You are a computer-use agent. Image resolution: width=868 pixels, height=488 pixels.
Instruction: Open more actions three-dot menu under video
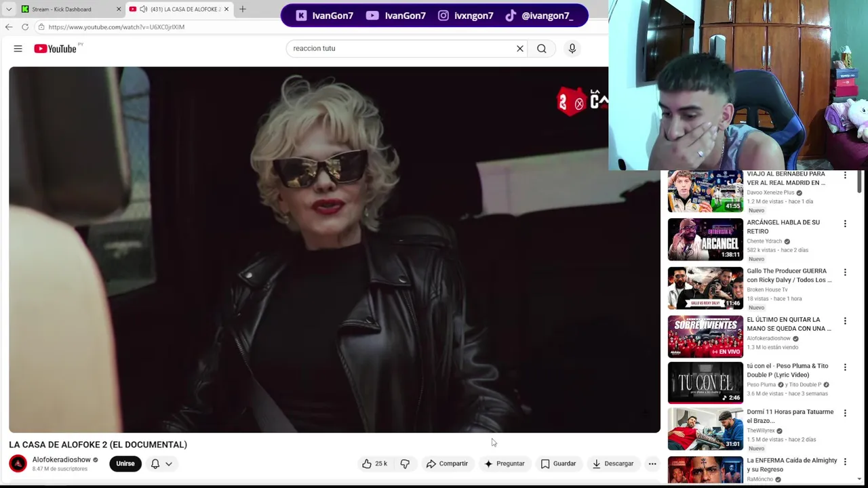coord(652,464)
